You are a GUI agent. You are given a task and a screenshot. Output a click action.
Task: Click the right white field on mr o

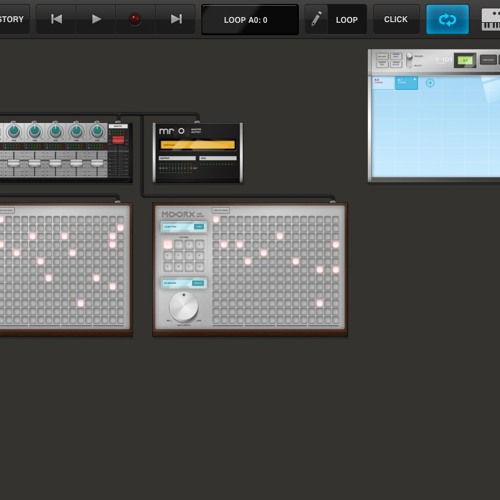(218, 158)
